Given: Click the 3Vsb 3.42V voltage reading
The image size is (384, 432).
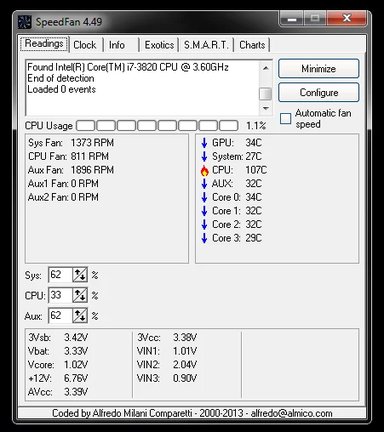Looking at the screenshot, I should [58, 338].
